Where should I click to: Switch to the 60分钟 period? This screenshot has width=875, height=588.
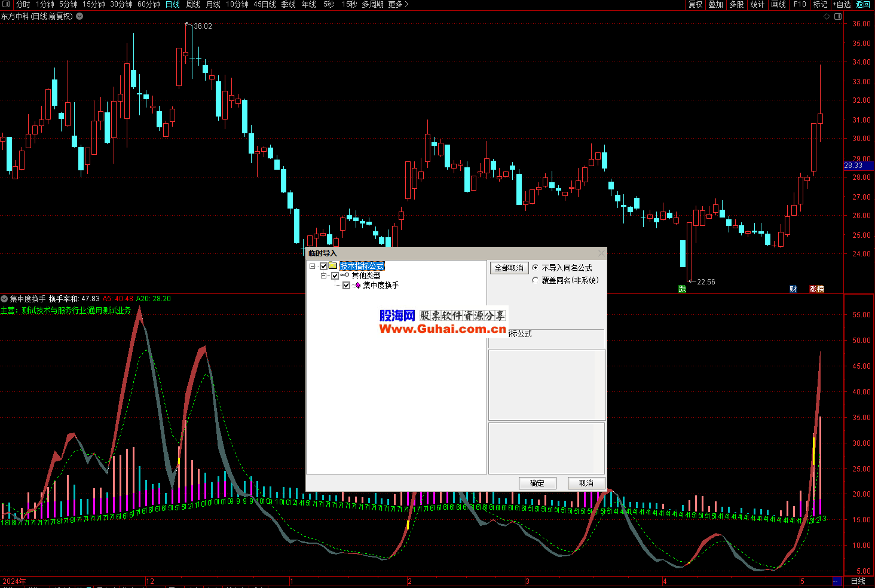(149, 4)
